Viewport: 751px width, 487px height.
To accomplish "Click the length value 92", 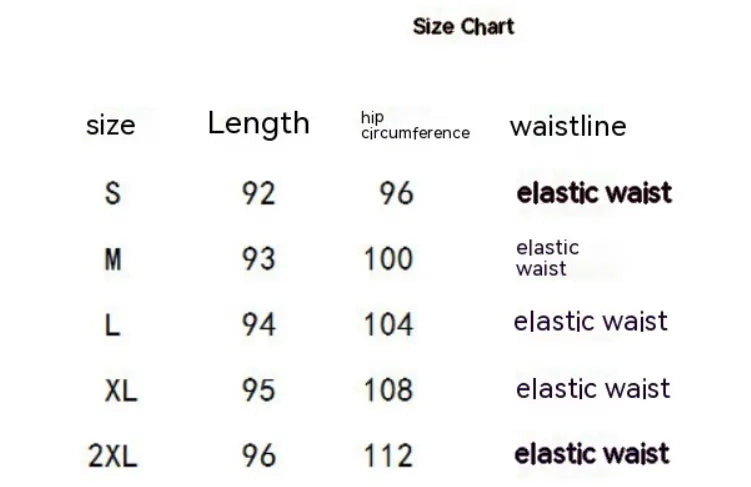I will point(258,192).
